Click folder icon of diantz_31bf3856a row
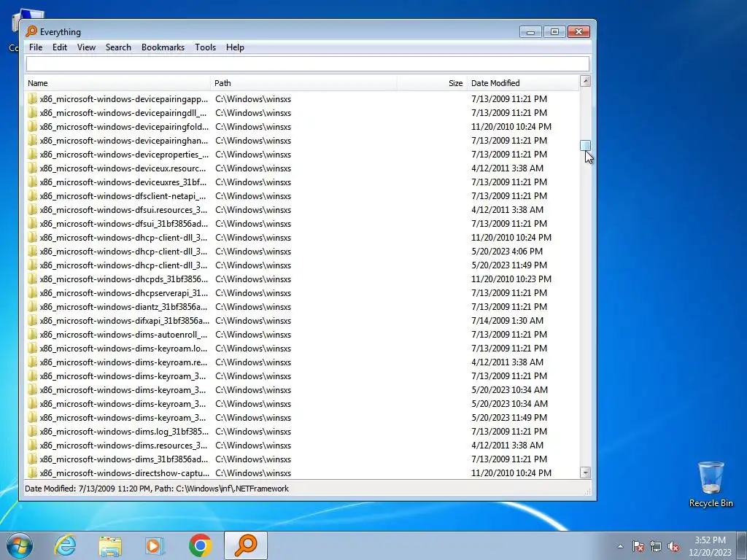The width and height of the screenshot is (747, 560). click(x=32, y=307)
